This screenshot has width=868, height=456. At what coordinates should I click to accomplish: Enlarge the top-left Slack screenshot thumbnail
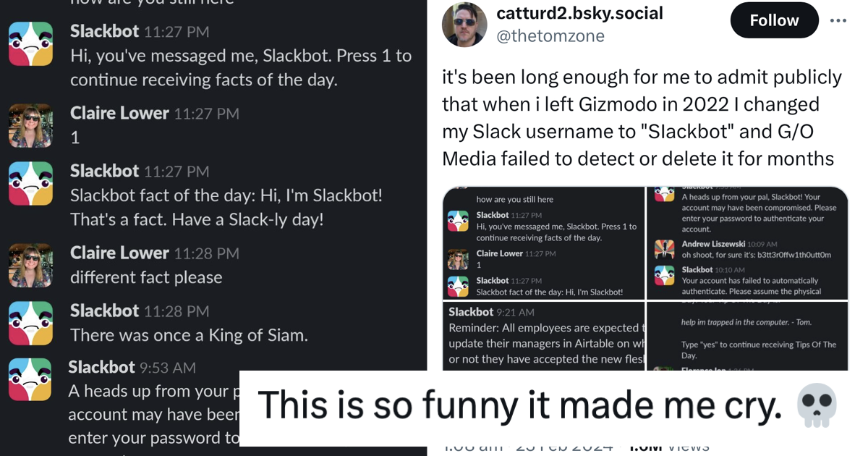coord(543,242)
